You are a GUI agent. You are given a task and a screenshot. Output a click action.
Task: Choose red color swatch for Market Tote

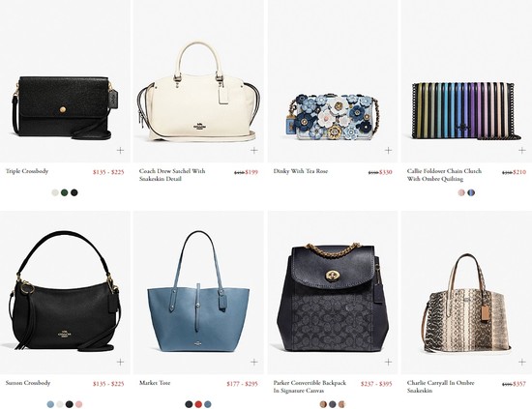[x=198, y=404]
